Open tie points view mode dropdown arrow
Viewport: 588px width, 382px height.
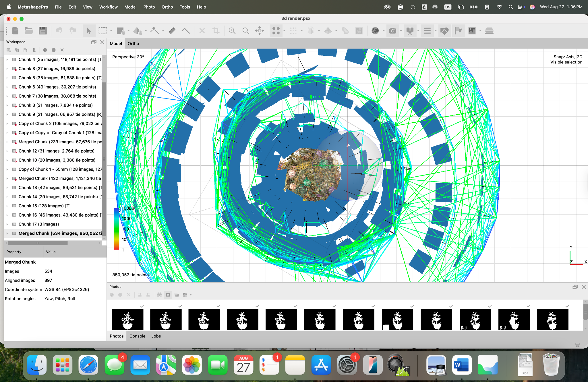point(285,31)
